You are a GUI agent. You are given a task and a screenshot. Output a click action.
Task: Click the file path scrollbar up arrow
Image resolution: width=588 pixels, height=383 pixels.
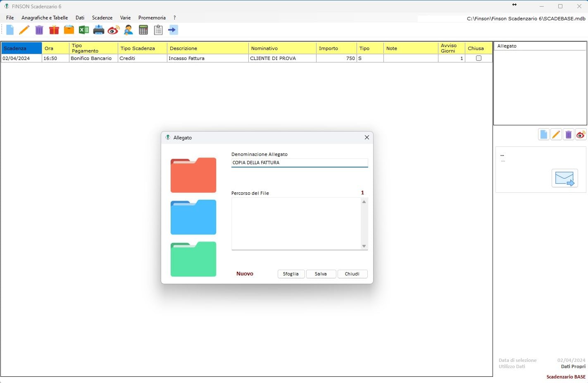(364, 202)
